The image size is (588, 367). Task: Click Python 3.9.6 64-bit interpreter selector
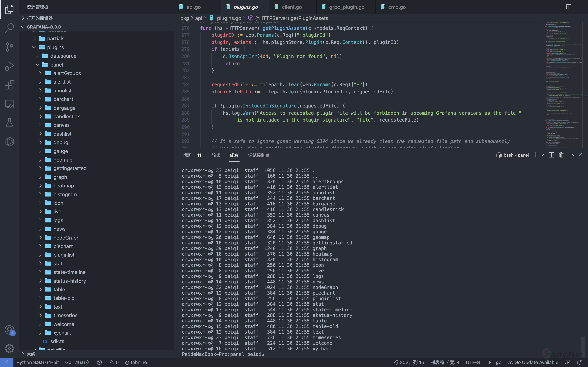(38, 362)
